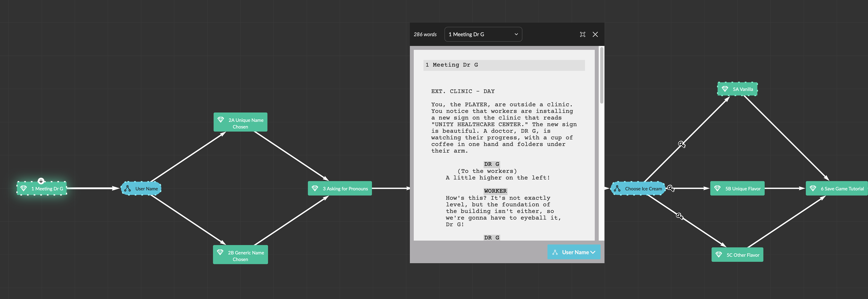868x299 pixels.
Task: Click the '286 words' counter
Action: click(425, 34)
